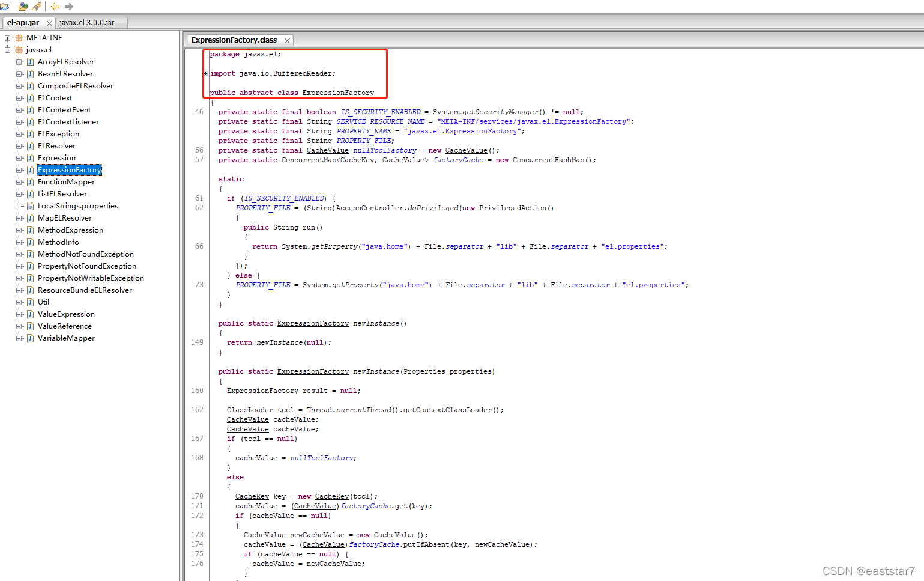Click line number 162 in the gutter

click(x=197, y=410)
